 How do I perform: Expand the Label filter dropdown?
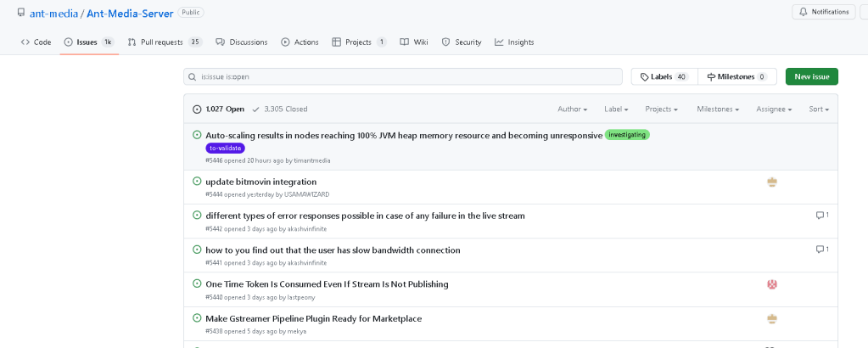tap(616, 109)
